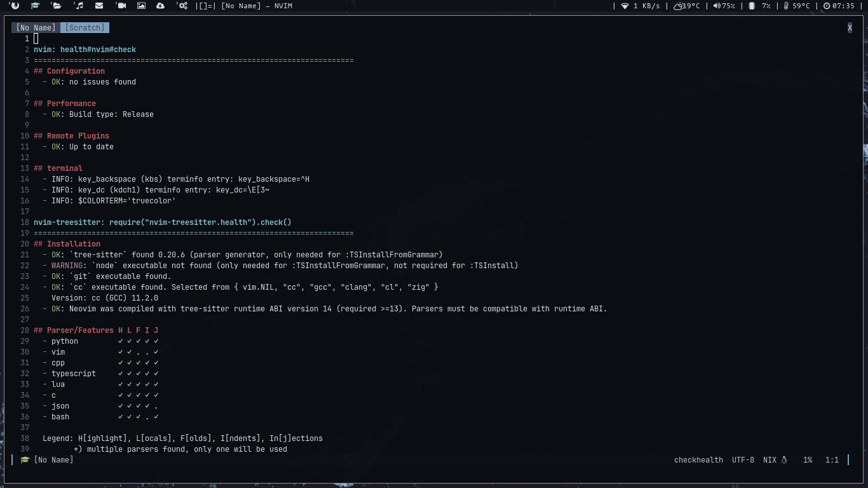Click the bash parser row
The image size is (868, 488).
pyautogui.click(x=100, y=417)
